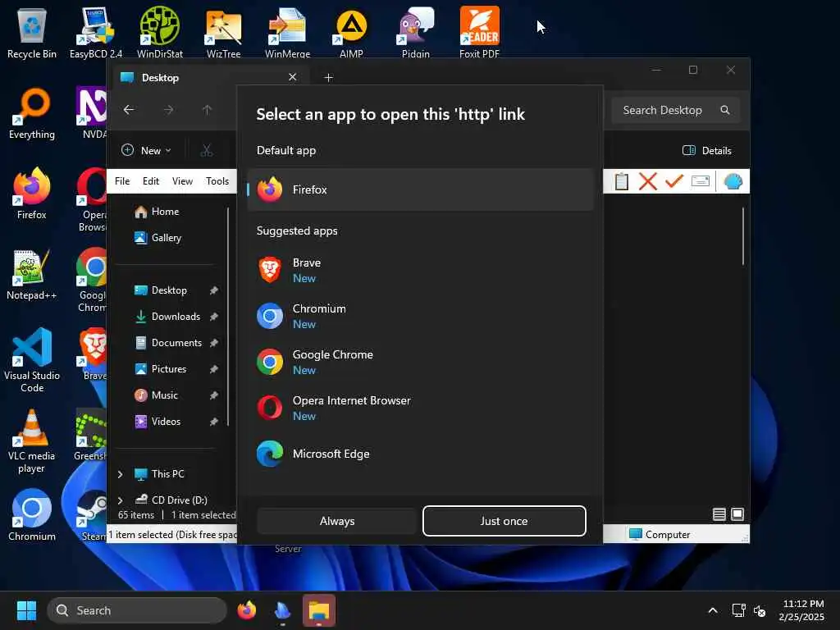Select the Firefox desktop shortcut
Screen dimensions: 840x630
(x=32, y=194)
